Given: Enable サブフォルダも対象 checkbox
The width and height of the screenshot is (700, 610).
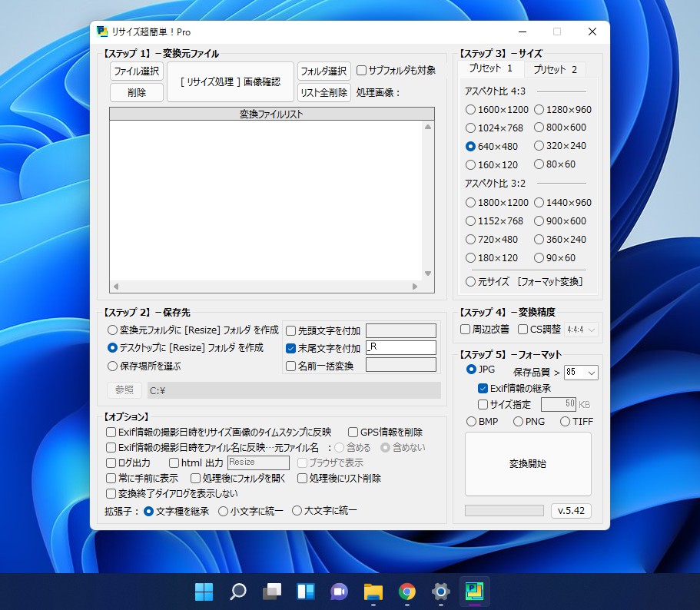Looking at the screenshot, I should [396, 70].
